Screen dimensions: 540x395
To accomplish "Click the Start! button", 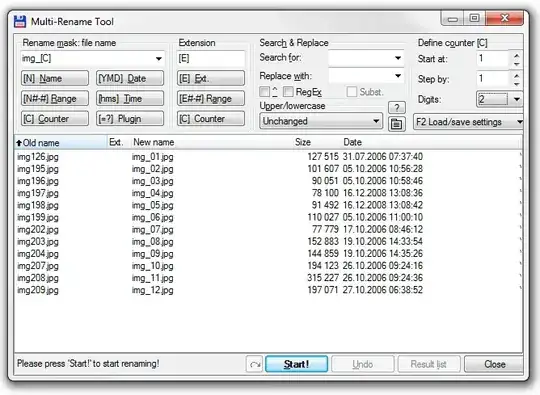I will point(297,364).
